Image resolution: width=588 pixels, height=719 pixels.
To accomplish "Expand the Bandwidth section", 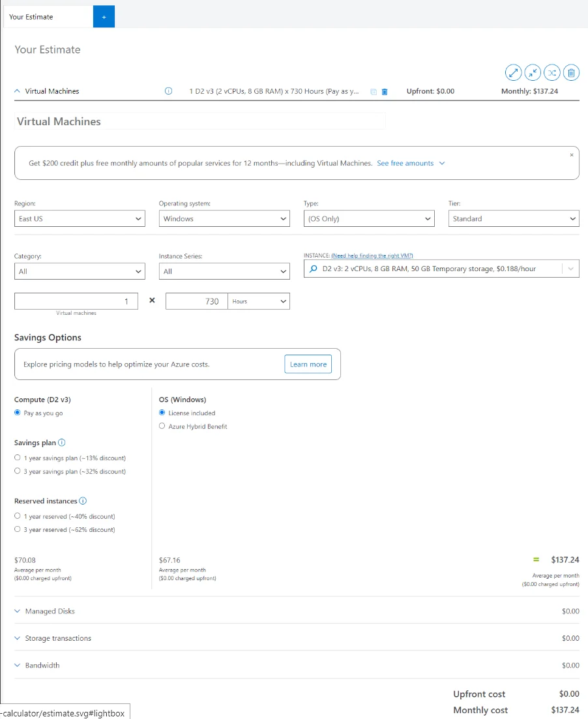I will coord(17,666).
